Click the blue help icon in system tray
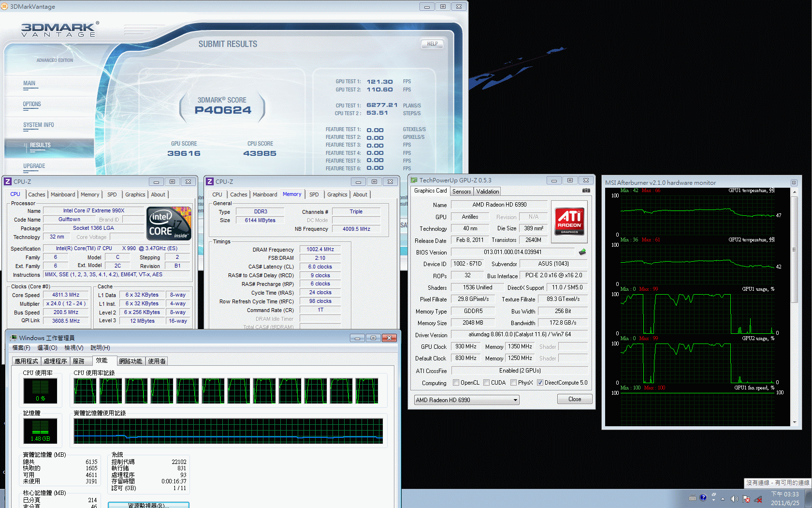Image resolution: width=812 pixels, height=508 pixels. point(703,498)
